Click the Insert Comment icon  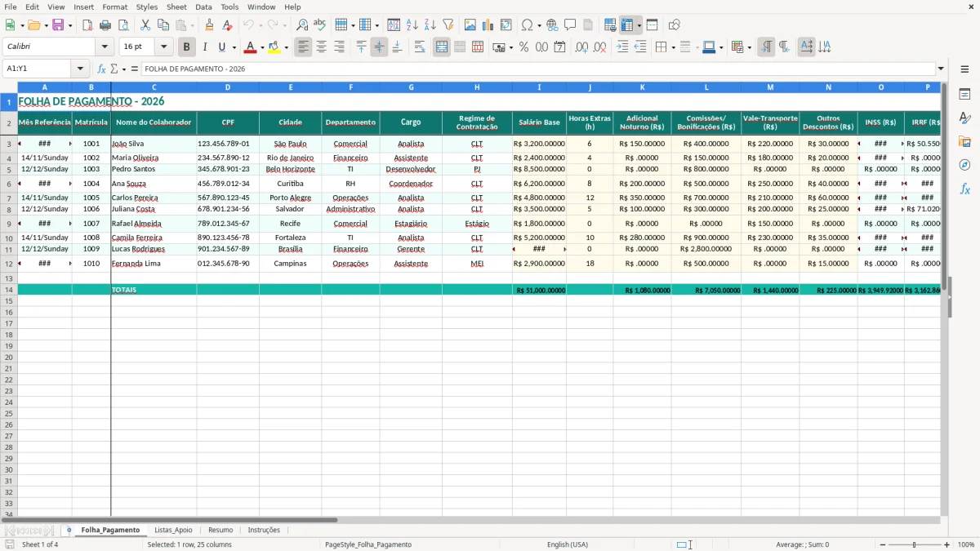pyautogui.click(x=570, y=25)
